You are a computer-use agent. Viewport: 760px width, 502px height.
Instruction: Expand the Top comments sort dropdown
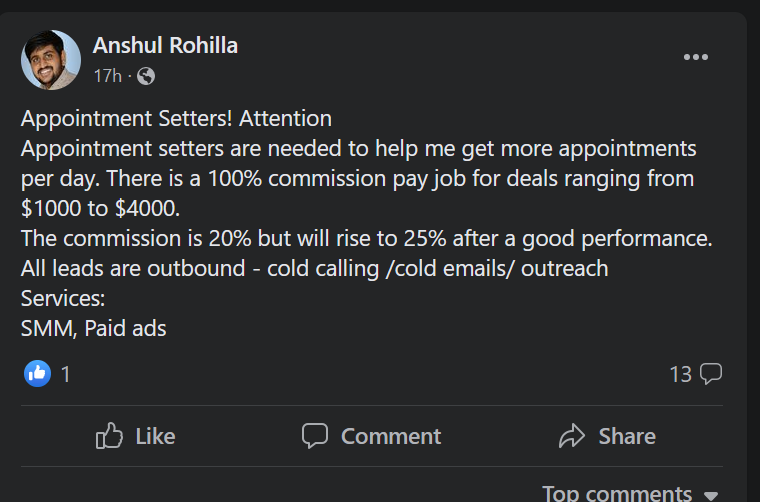pyautogui.click(x=616, y=493)
